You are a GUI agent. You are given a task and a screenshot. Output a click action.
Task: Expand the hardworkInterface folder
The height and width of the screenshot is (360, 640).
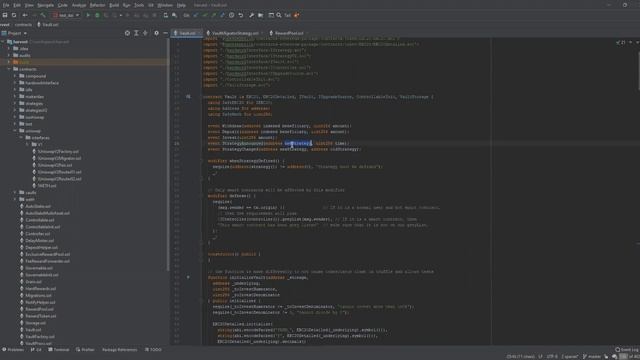[x=15, y=83]
